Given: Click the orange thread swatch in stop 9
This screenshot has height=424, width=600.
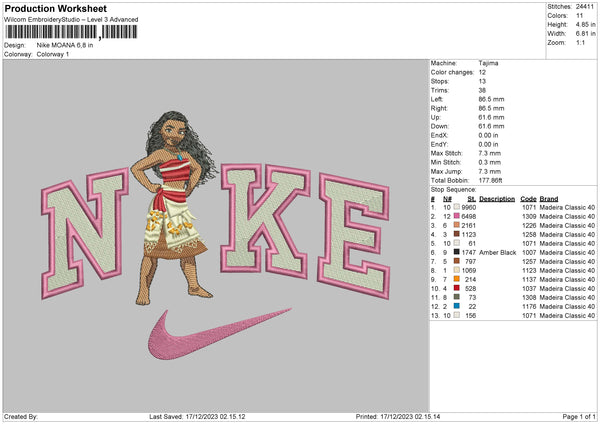Looking at the screenshot, I should coord(456,279).
